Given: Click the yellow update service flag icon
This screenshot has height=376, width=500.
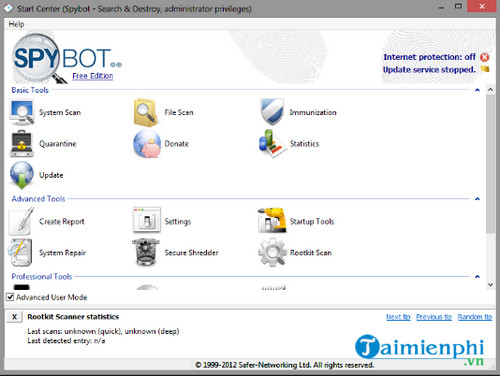Looking at the screenshot, I should 485,69.
